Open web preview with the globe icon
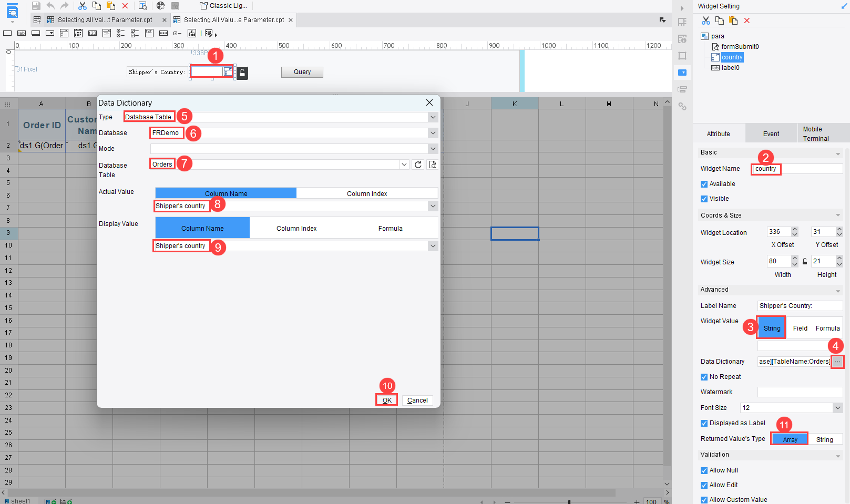This screenshot has width=850, height=504. [x=160, y=6]
